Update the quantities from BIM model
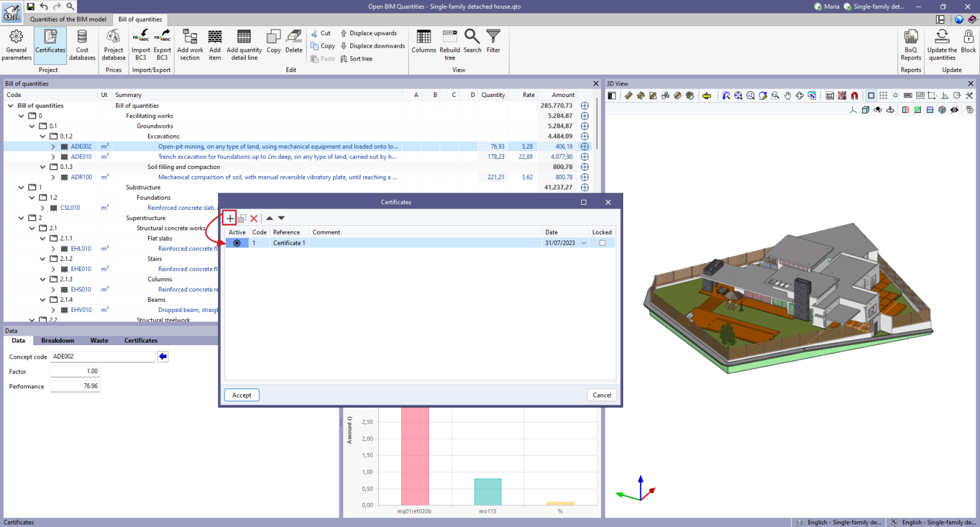This screenshot has width=980, height=527. (942, 45)
